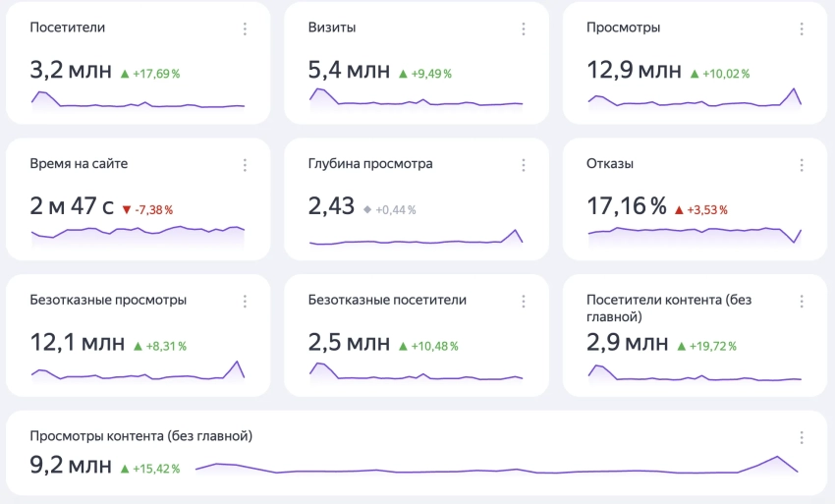Viewport: 835px width, 504px height.
Task: Open the options menu for Просмотры widget
Action: (802, 28)
